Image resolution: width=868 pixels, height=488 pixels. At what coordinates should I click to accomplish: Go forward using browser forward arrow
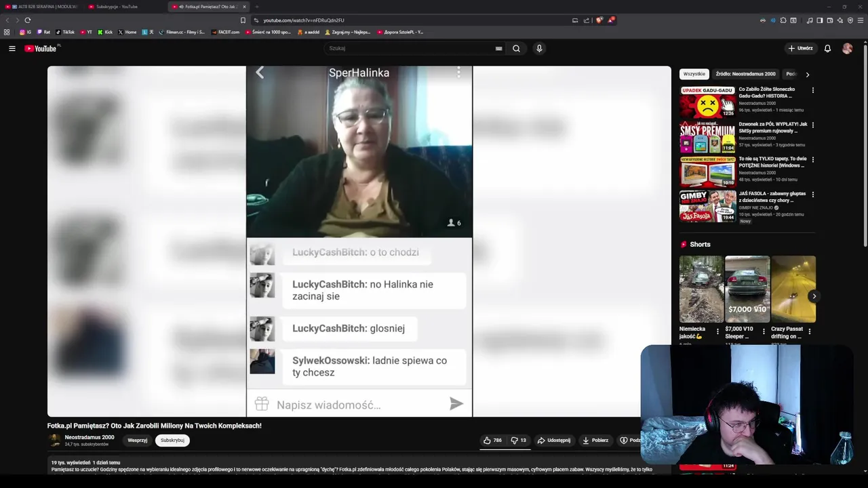pyautogui.click(x=17, y=20)
